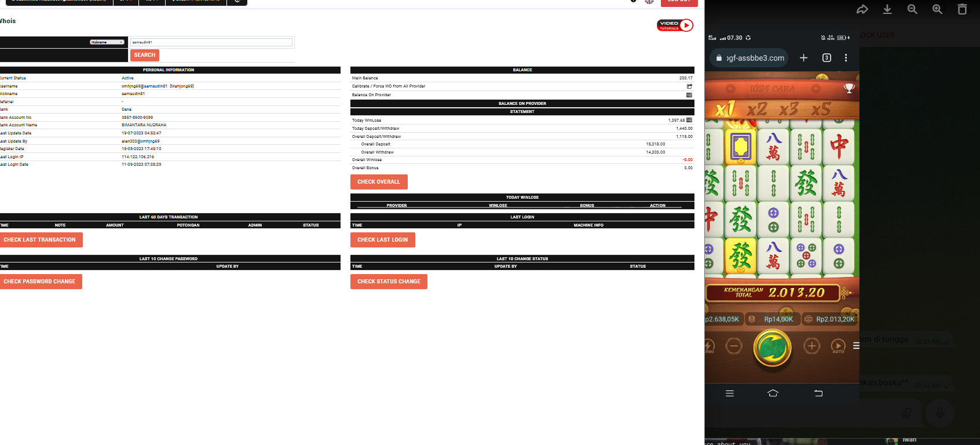This screenshot has width=980, height=445.
Task: Click bank account name BIMANTARA NUGRAHA
Action: tap(144, 125)
